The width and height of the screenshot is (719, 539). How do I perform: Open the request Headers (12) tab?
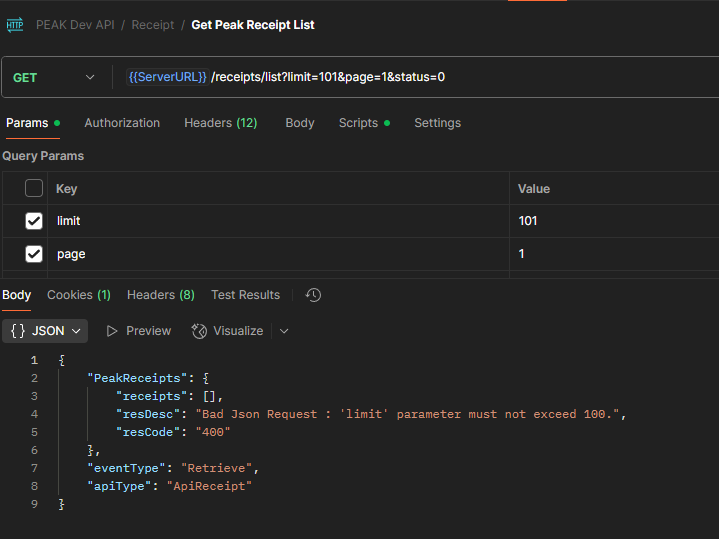221,123
